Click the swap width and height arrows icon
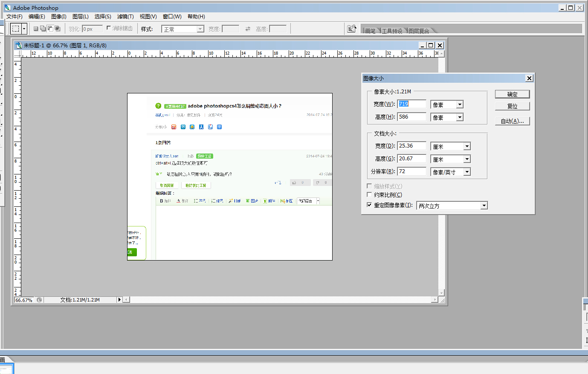Viewport: 588px width, 374px height. click(x=248, y=29)
